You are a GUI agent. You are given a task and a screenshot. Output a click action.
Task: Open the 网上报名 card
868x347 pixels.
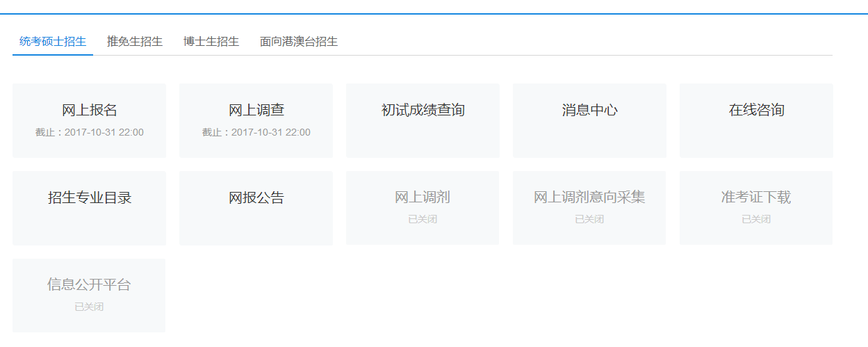coord(89,120)
